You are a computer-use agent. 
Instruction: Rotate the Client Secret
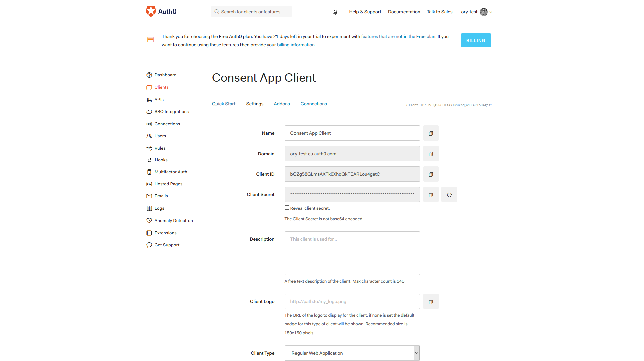[x=449, y=195]
